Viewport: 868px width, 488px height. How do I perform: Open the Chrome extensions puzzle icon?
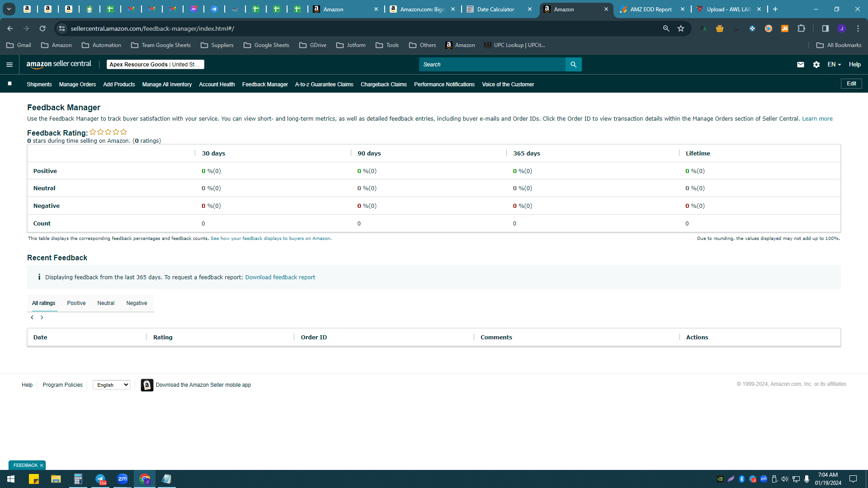pyautogui.click(x=802, y=28)
